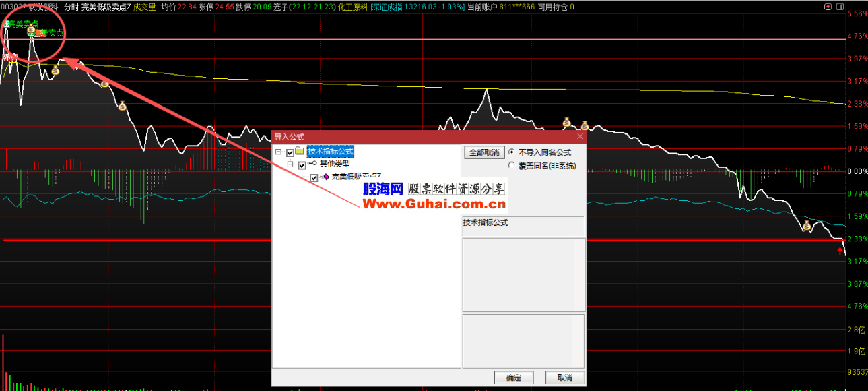
Task: Click the red up-arrow buy signal marker
Action: (840, 250)
